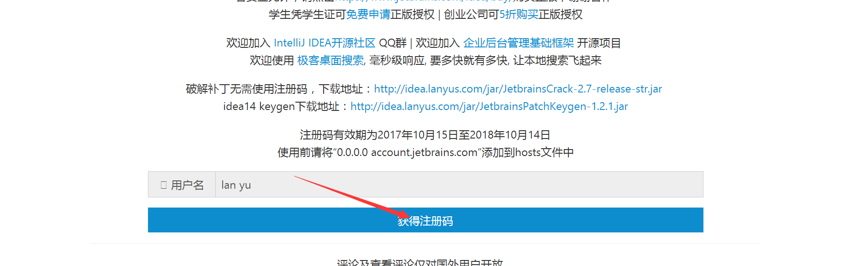Image resolution: width=868 pixels, height=266 pixels.
Task: Click the 获得注册码 button
Action: click(425, 220)
